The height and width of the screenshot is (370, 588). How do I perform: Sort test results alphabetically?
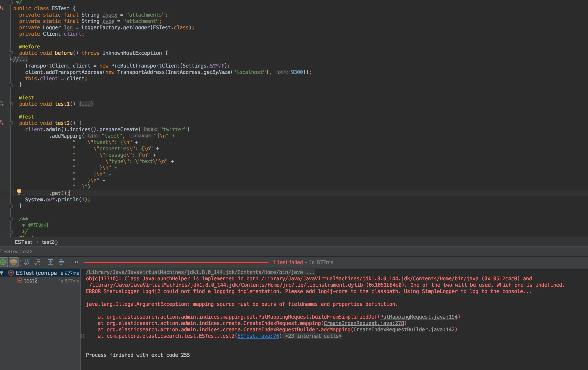coord(27,262)
